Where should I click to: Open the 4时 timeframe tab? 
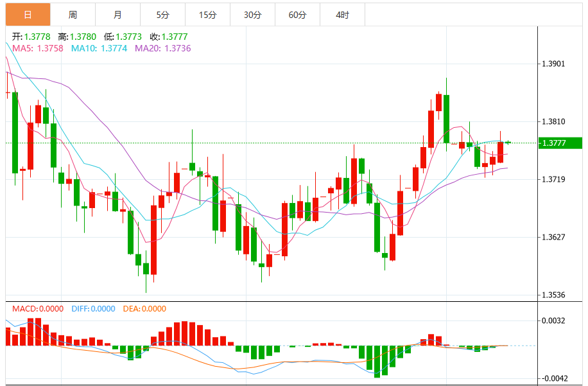[342, 15]
